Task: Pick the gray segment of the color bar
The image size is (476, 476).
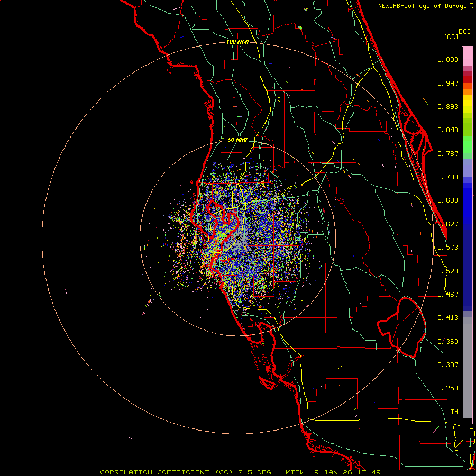Action: coord(467,368)
